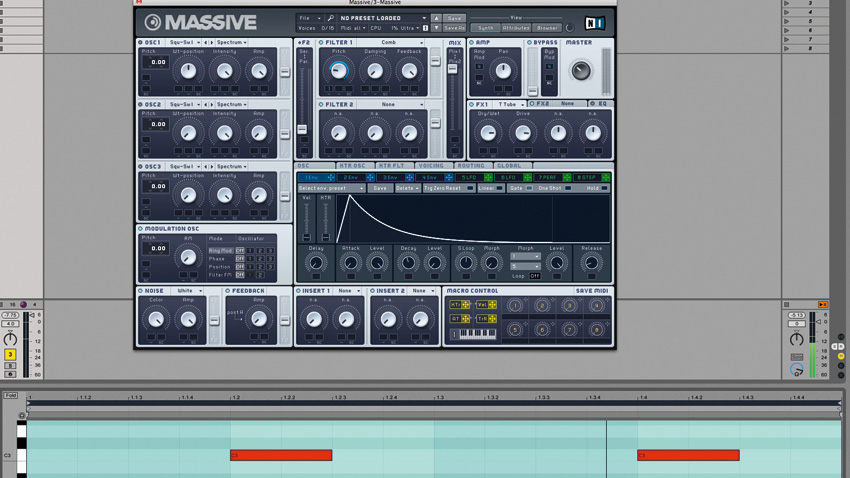Click Macro knob 5
Image resolution: width=850 pixels, height=478 pixels.
pyautogui.click(x=515, y=329)
